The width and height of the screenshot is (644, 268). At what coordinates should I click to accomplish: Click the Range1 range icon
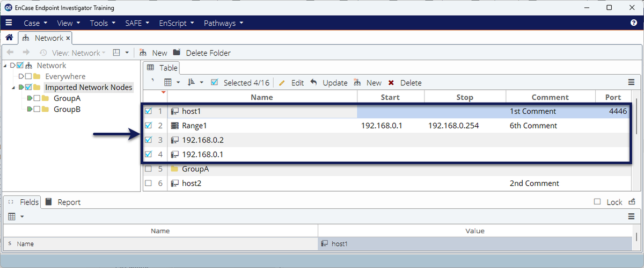(174, 126)
